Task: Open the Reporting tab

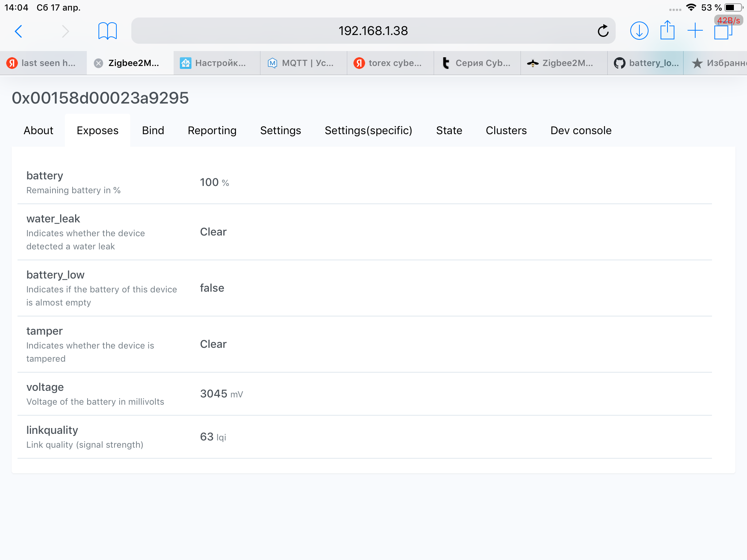Action: (212, 130)
